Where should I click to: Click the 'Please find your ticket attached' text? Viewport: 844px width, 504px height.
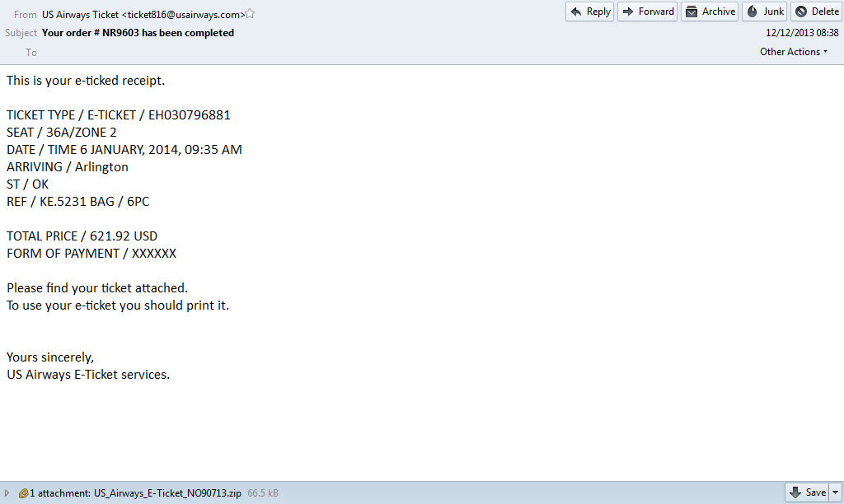click(x=97, y=288)
